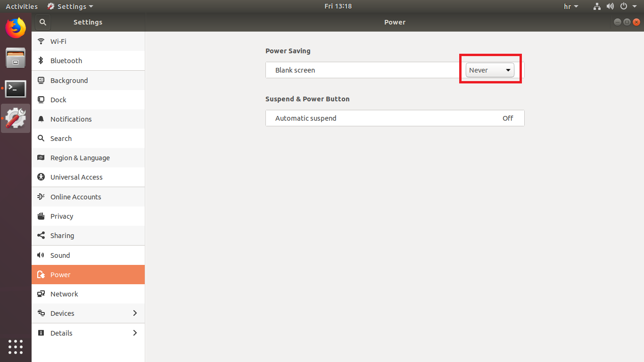Click the Sound speaker icon in sidebar
This screenshot has height=362, width=644.
point(41,255)
